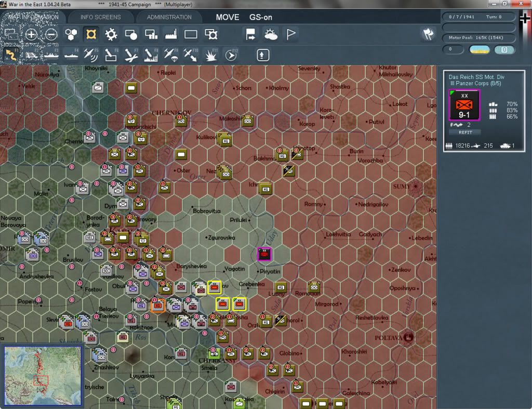Viewport: 532px width, 409px height.
Task: Click the III Panzer Corps (8/5) link
Action: 475,84
